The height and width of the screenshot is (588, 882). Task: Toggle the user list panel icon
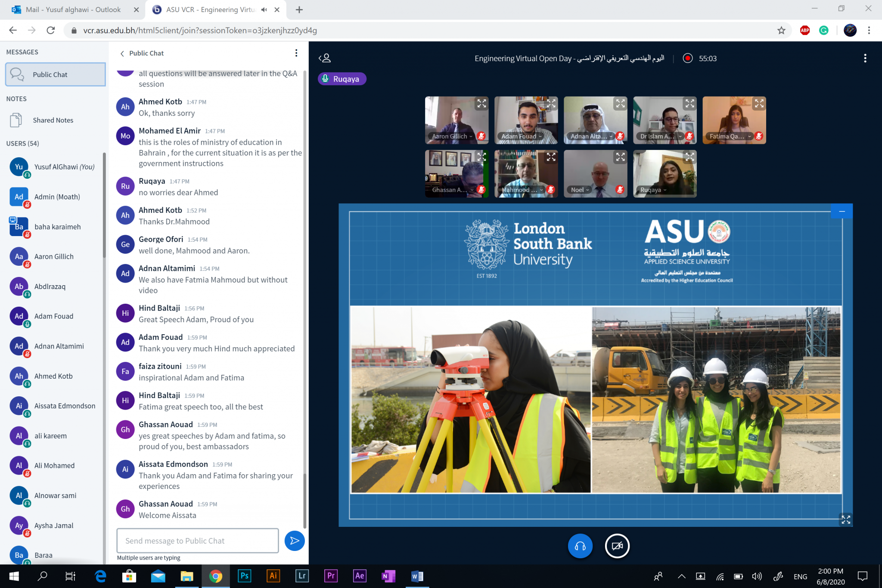point(325,58)
